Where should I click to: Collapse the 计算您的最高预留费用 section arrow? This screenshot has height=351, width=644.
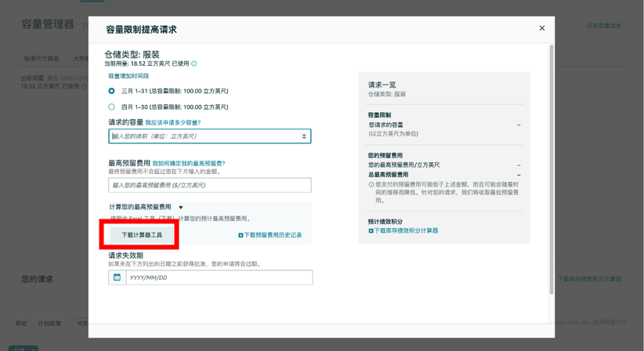point(181,208)
